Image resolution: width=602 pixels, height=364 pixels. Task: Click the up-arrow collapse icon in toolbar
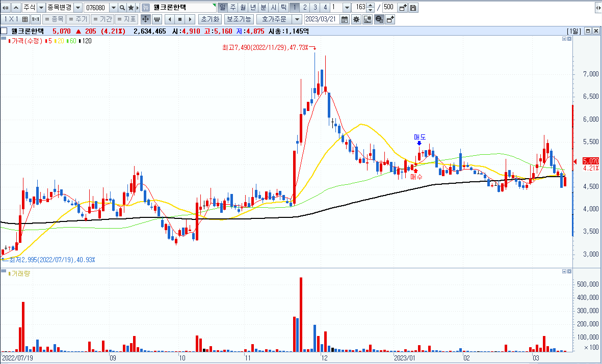(16, 8)
